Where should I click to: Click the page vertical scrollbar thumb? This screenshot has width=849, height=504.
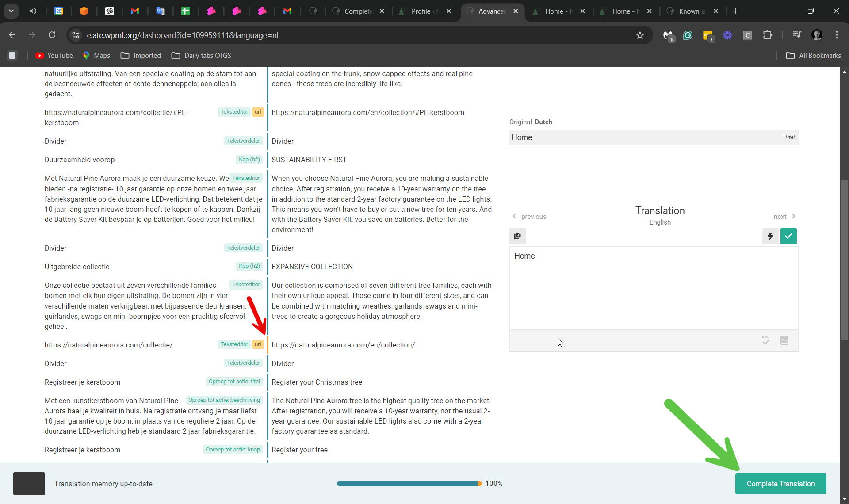pyautogui.click(x=844, y=260)
